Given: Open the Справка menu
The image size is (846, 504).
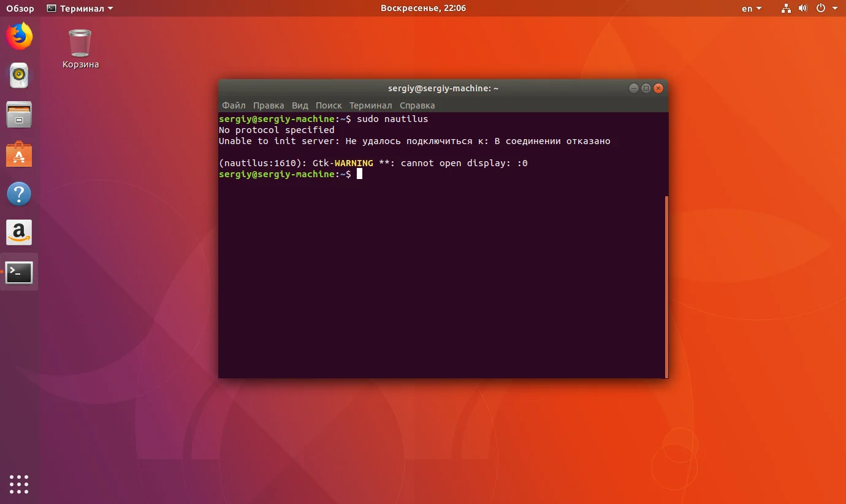Looking at the screenshot, I should pos(417,105).
